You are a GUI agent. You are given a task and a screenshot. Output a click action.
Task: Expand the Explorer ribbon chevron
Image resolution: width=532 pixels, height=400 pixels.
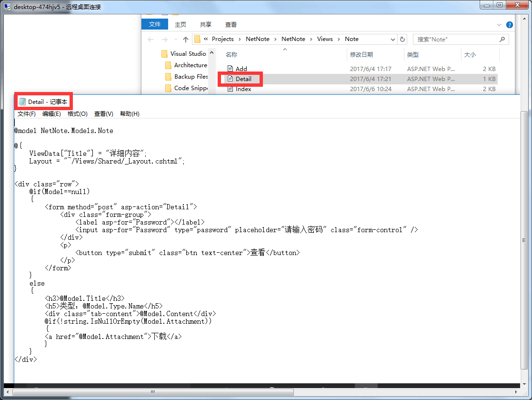(499, 25)
